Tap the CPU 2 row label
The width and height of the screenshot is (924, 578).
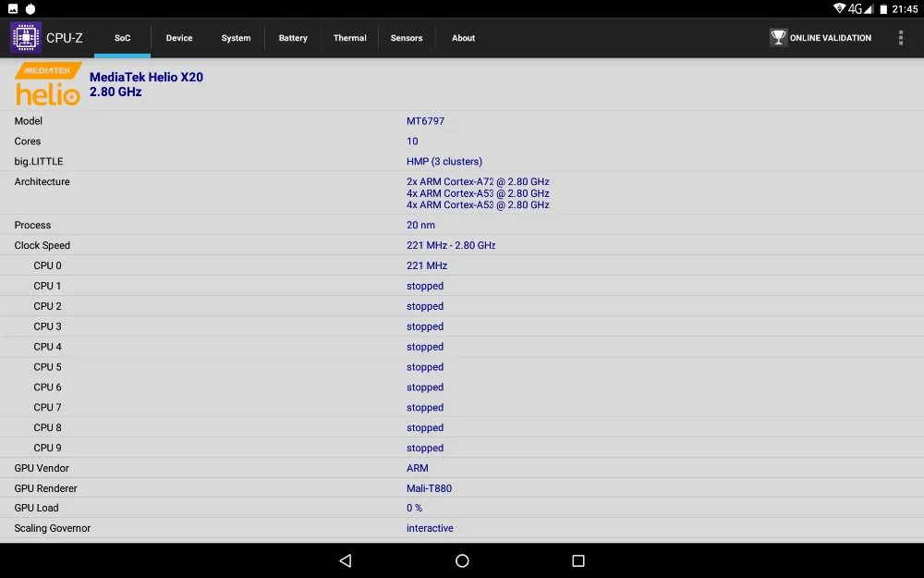click(x=47, y=306)
